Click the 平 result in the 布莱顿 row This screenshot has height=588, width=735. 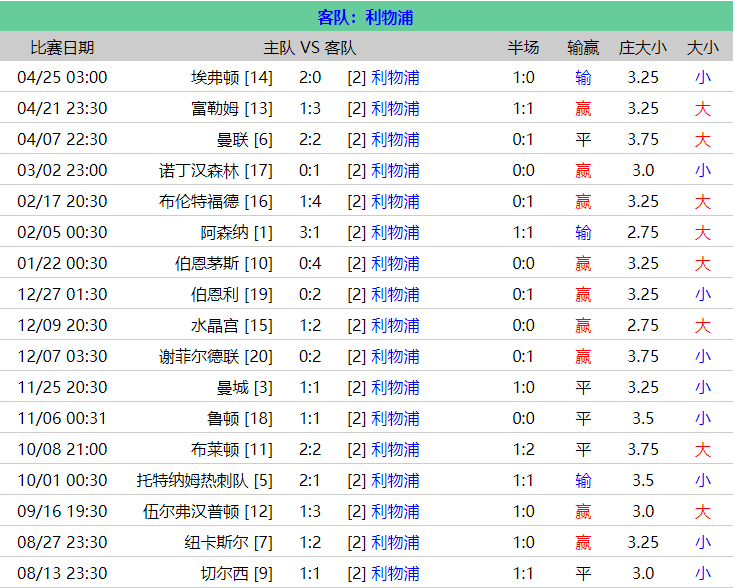[583, 449]
